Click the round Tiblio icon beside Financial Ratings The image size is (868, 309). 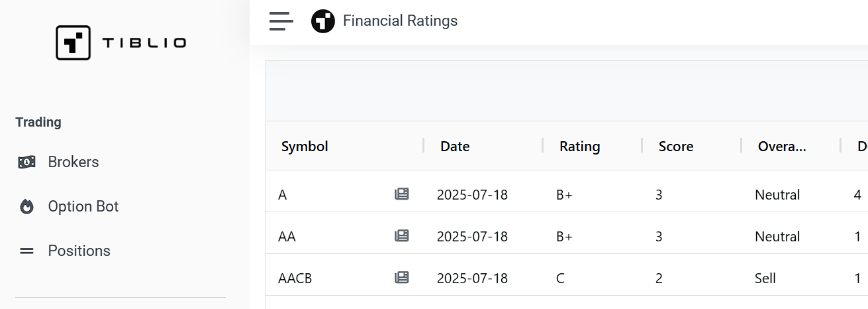(x=323, y=21)
